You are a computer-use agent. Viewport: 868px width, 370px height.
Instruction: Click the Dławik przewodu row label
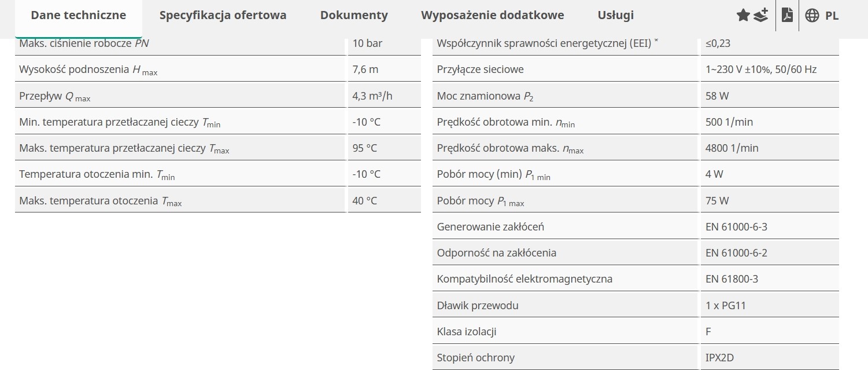point(478,305)
